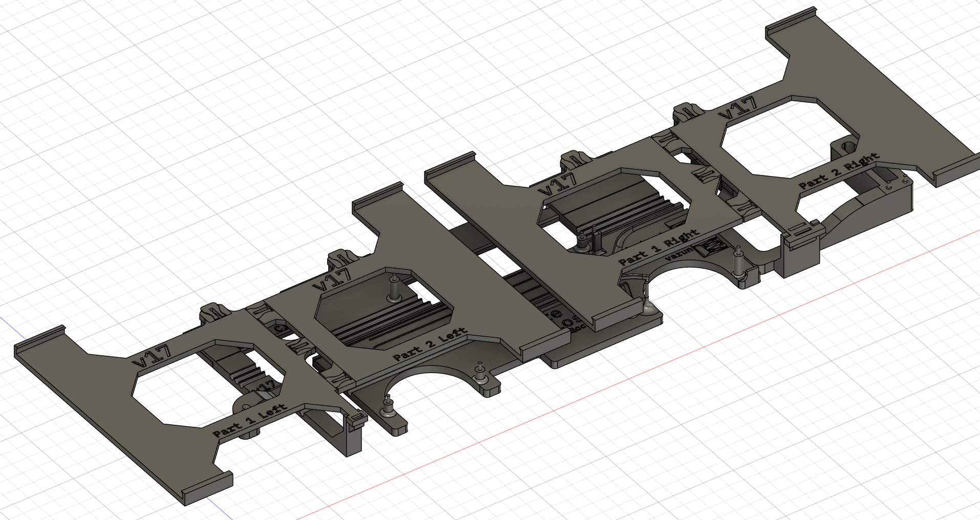Viewport: 980px width, 520px height.
Task: Select the "Part 2 Right" engraved label
Action: [839, 171]
